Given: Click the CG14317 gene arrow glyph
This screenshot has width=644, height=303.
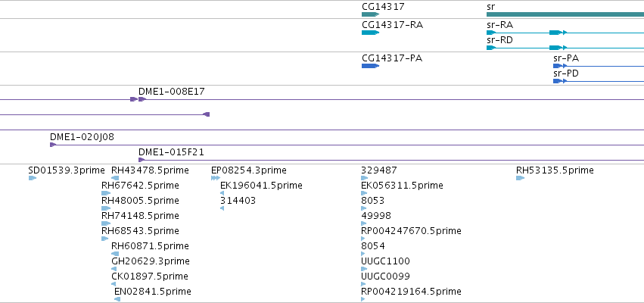Looking at the screenshot, I should (370, 14).
